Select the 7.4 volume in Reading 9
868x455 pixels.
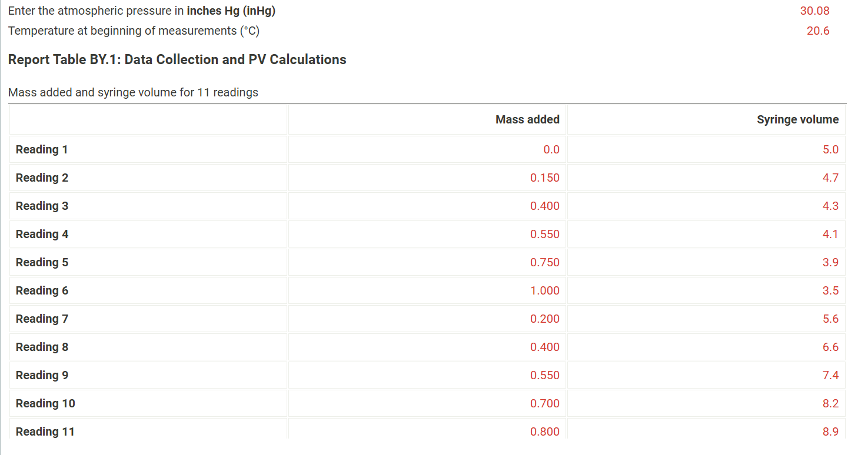coord(832,375)
